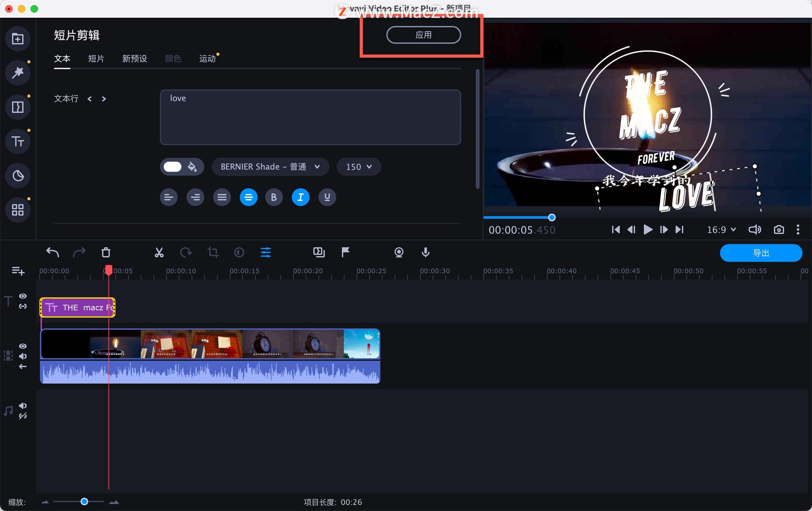This screenshot has height=511, width=812.
Task: Click the undo arrow
Action: click(52, 253)
